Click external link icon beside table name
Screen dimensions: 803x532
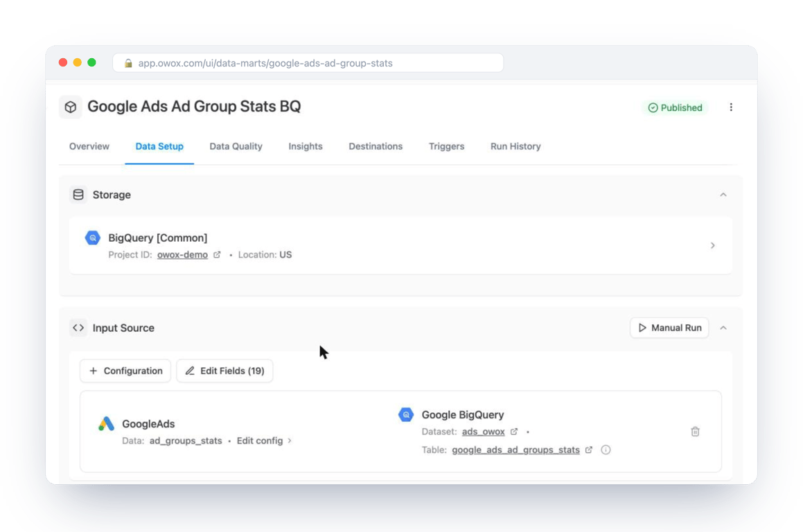tap(589, 450)
